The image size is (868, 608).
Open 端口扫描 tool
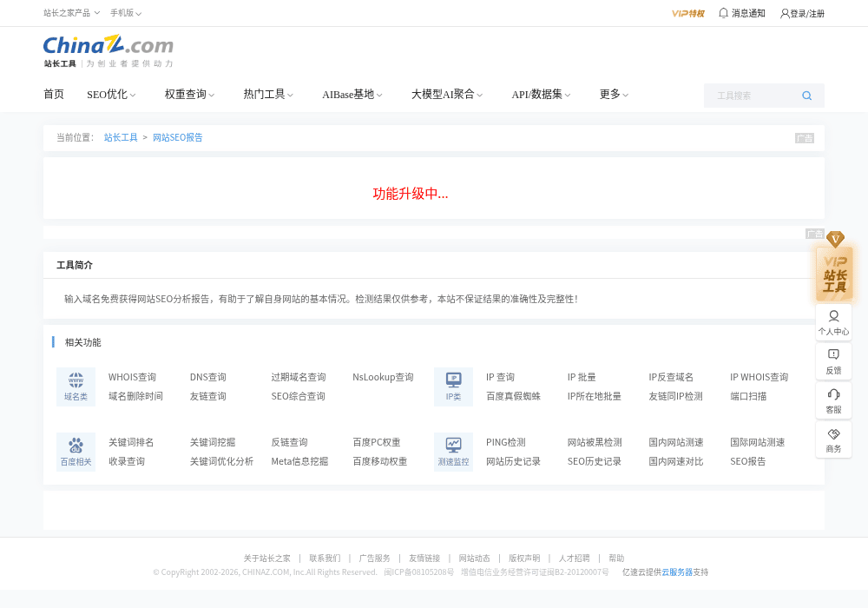[x=748, y=396]
